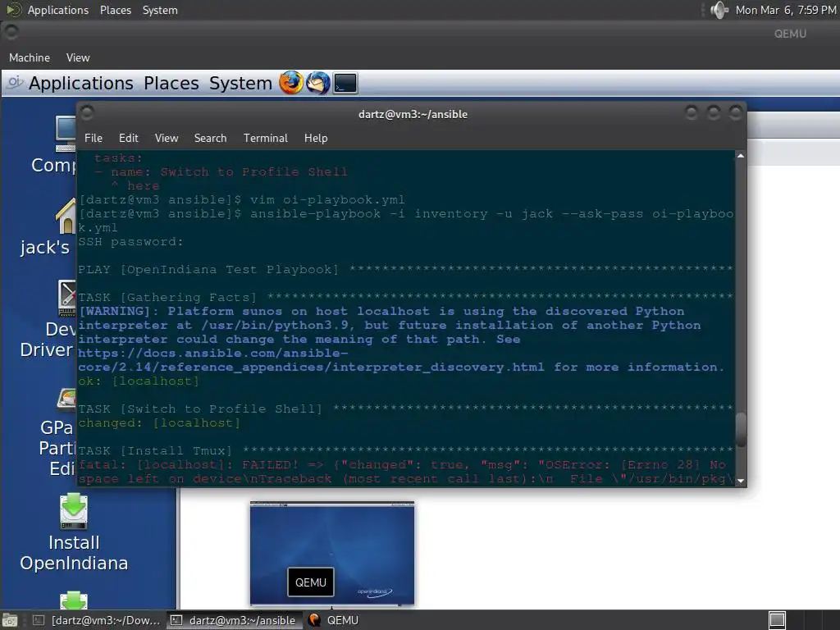Open the host top-bar Applications menu

(x=58, y=10)
